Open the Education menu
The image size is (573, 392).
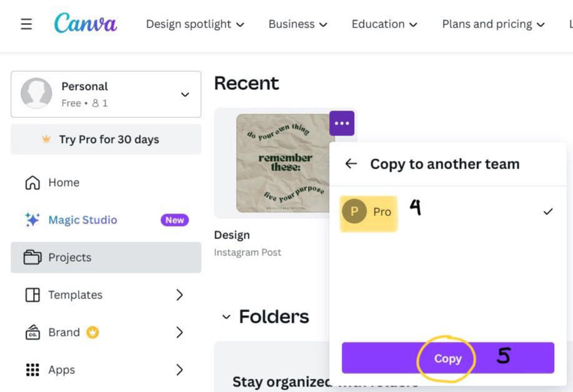[384, 24]
